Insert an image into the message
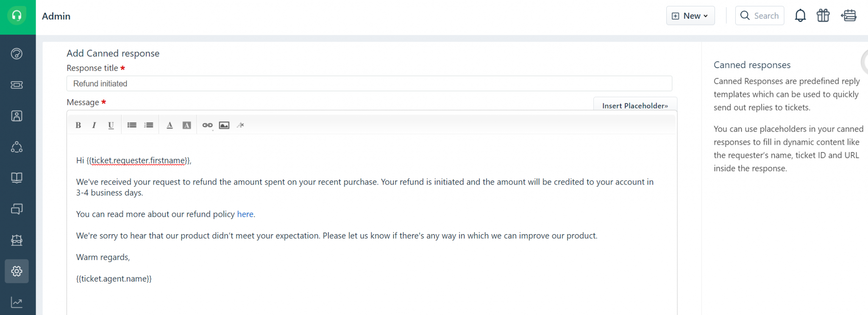Viewport: 868px width, 315px height. (x=224, y=125)
